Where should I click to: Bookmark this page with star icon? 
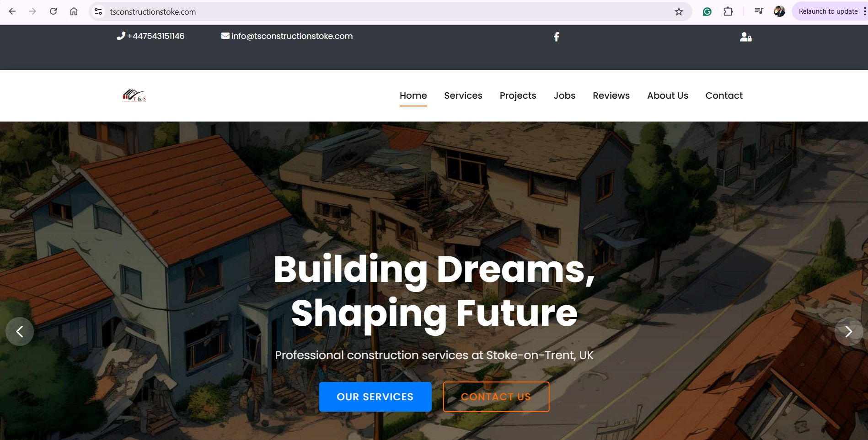(679, 11)
